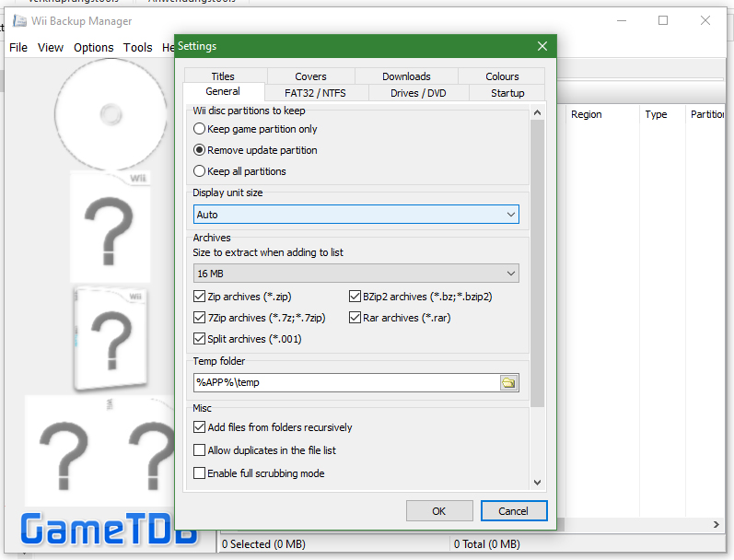Image resolution: width=734 pixels, height=560 pixels.
Task: Switch to the FAT32 / NTFS tab
Action: click(315, 93)
